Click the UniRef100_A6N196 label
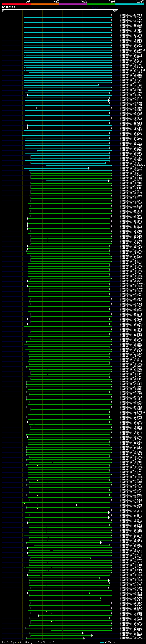 pyautogui.click(x=131, y=108)
